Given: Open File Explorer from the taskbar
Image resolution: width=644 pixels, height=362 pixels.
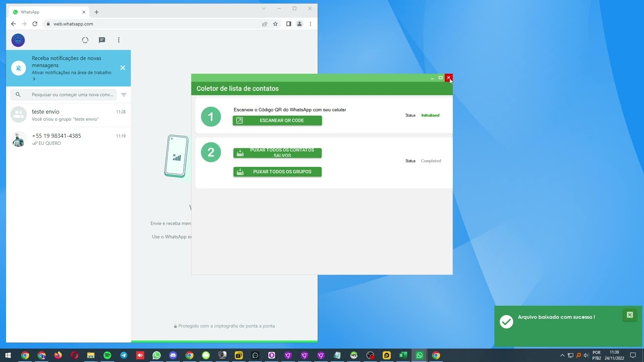Looking at the screenshot, I should (91, 355).
